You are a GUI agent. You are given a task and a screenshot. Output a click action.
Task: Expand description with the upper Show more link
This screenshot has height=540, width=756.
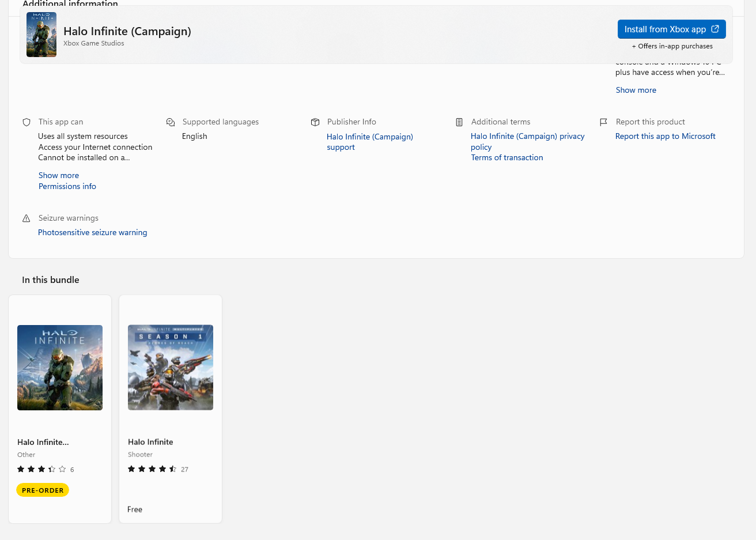[x=636, y=90]
